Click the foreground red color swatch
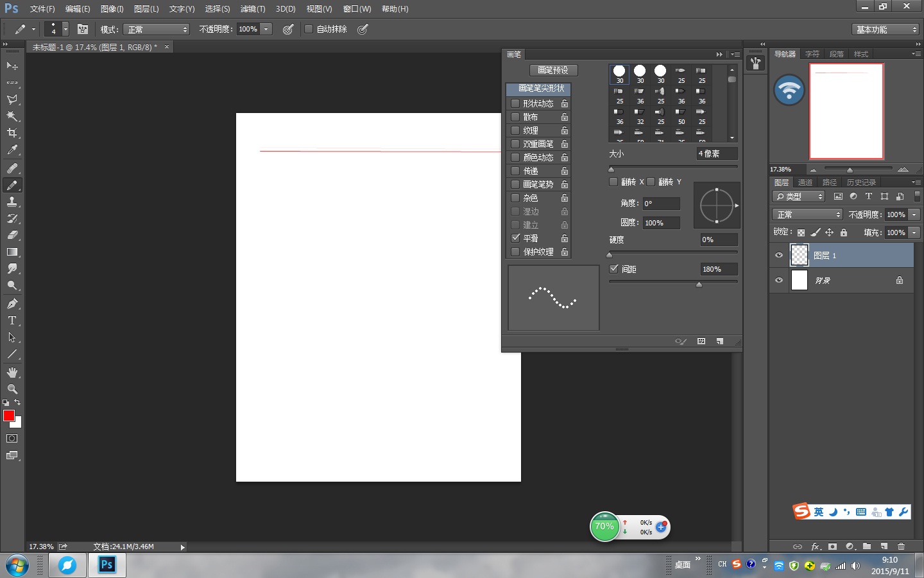This screenshot has width=924, height=578. tap(9, 416)
